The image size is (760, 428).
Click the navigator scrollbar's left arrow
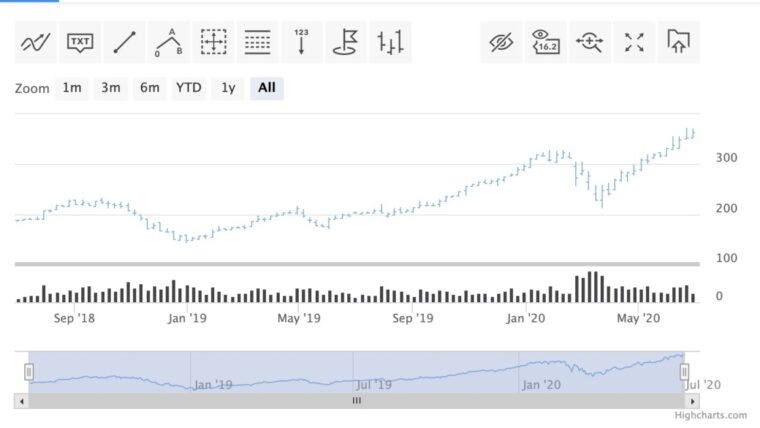tap(20, 400)
